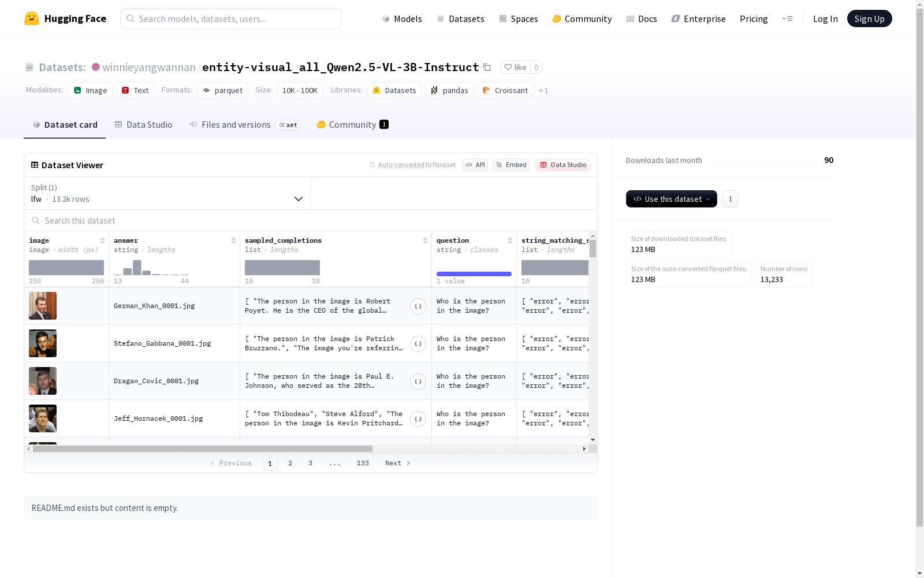Focus the search models, datasets, users field
Screen dimensions: 924x578
[231, 18]
